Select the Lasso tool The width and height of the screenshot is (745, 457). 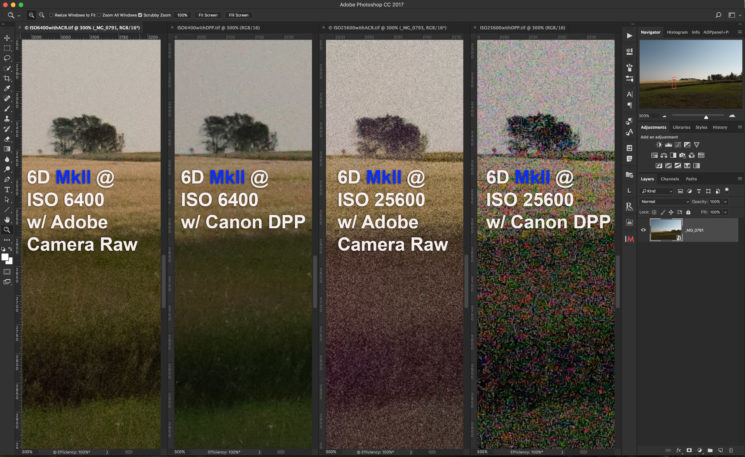(7, 58)
